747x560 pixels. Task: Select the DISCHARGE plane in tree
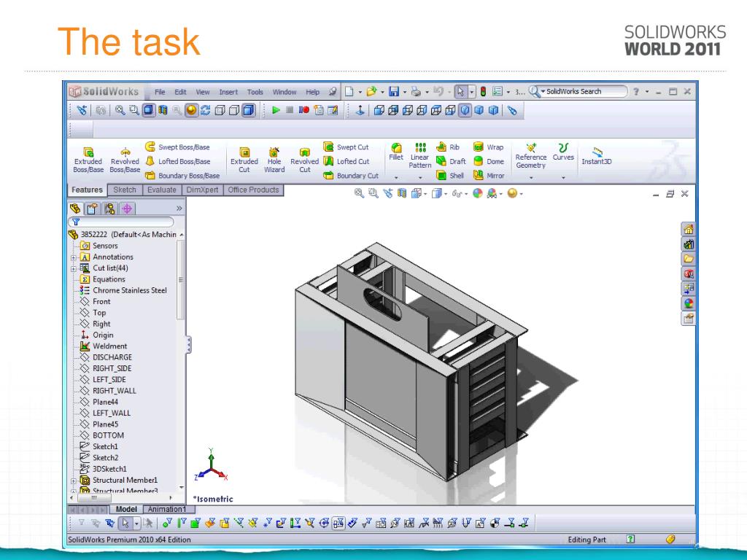click(107, 357)
